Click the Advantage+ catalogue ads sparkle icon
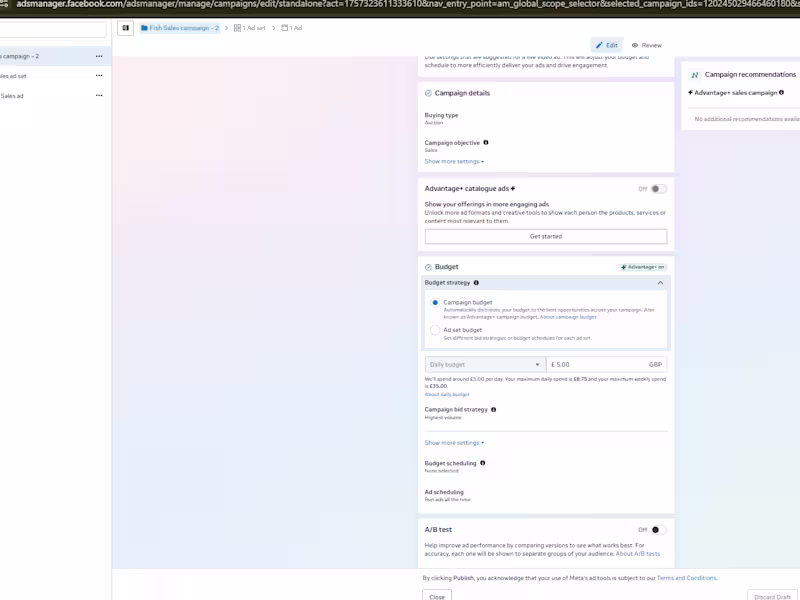Image resolution: width=800 pixels, height=600 pixels. pos(513,188)
